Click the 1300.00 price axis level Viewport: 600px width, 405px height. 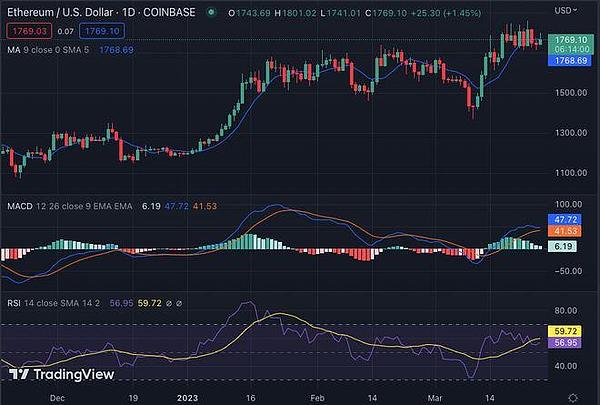571,133
